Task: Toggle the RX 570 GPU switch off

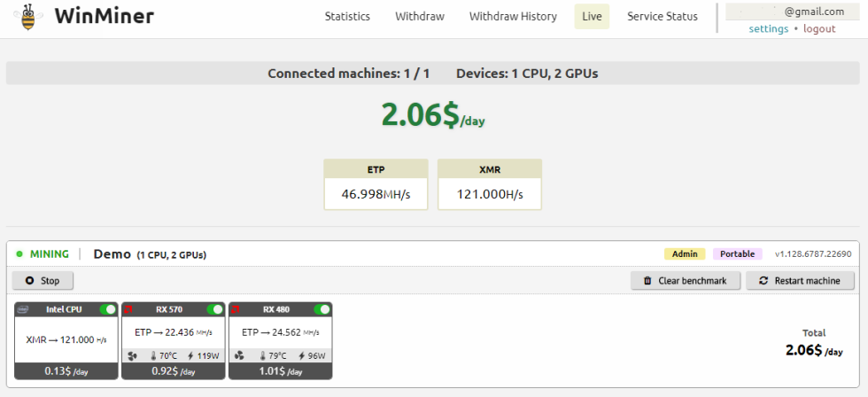Action: [215, 309]
